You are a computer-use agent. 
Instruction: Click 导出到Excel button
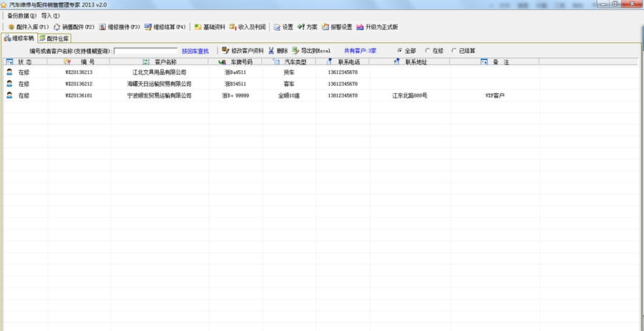(311, 51)
